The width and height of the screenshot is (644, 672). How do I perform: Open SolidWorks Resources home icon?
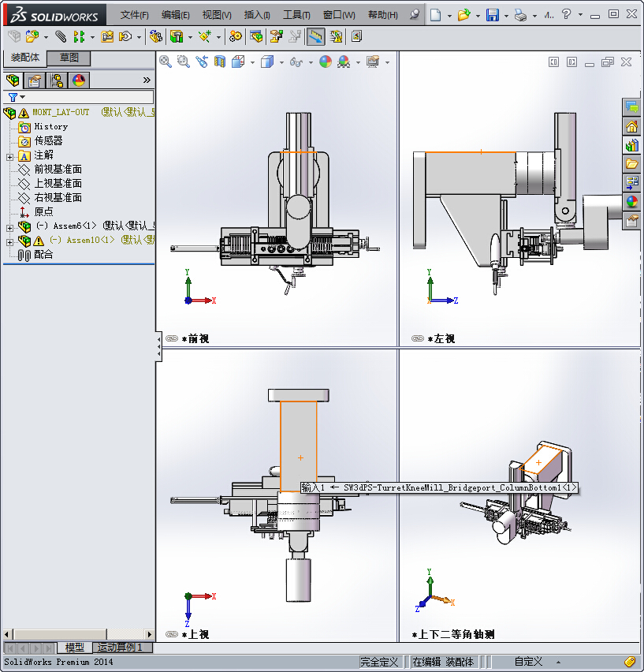(x=631, y=126)
